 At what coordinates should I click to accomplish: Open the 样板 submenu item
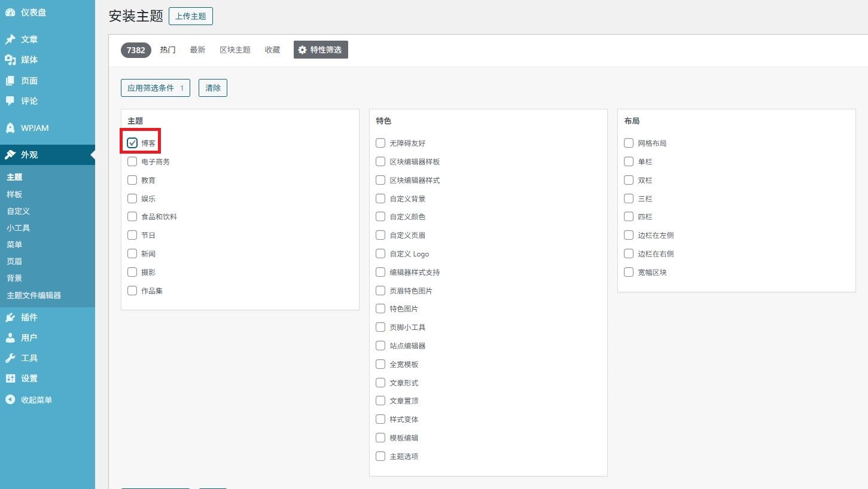pyautogui.click(x=14, y=194)
